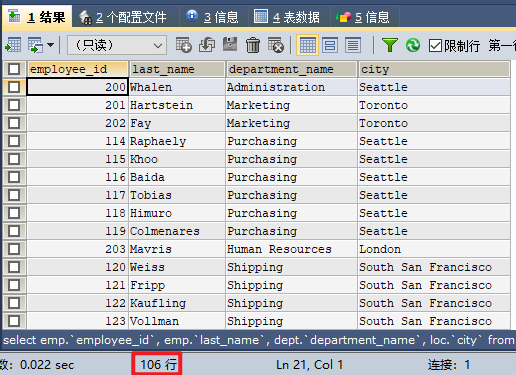Select the last_name cell Kaufling

point(177,303)
